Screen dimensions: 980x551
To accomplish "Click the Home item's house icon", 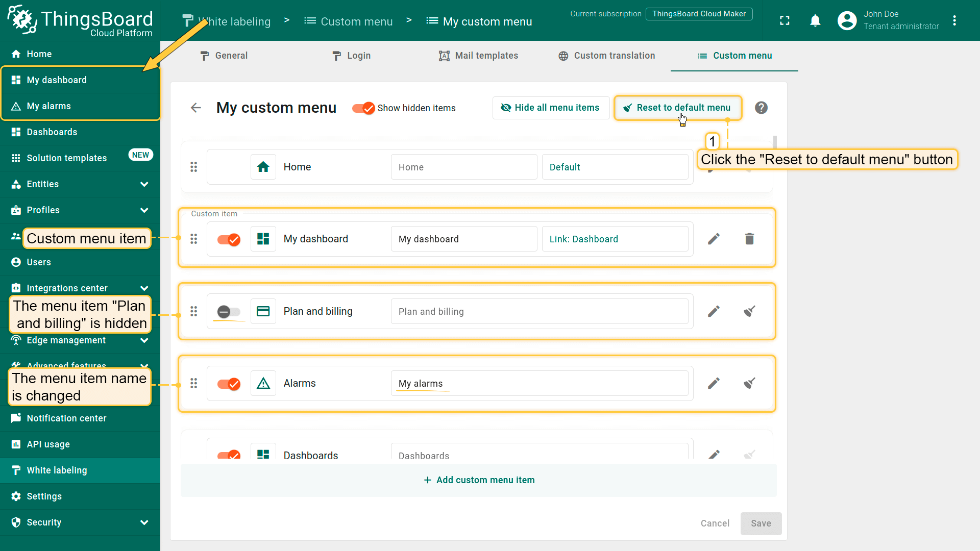I will coord(263,167).
